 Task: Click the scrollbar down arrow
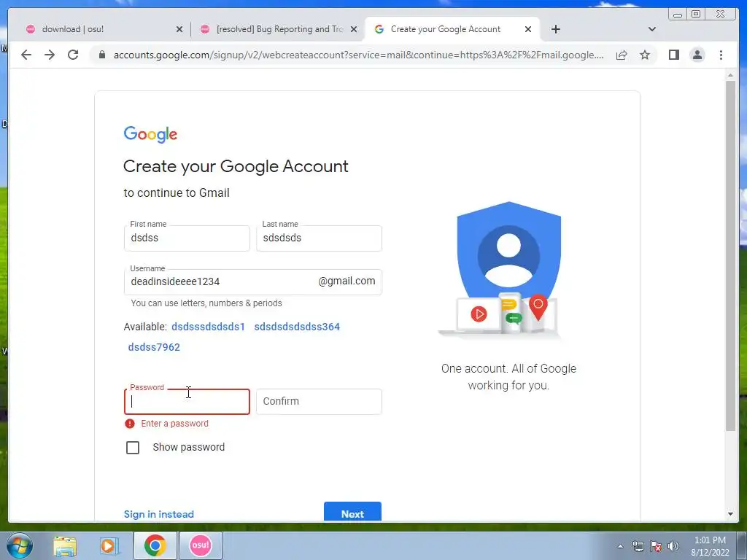tap(730, 514)
